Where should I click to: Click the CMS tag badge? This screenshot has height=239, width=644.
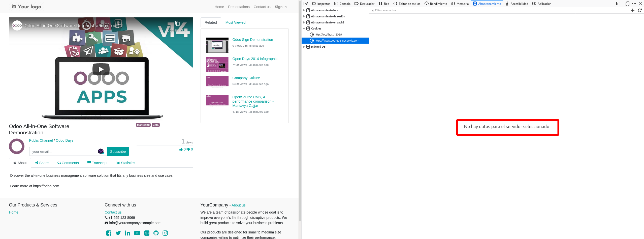click(156, 125)
